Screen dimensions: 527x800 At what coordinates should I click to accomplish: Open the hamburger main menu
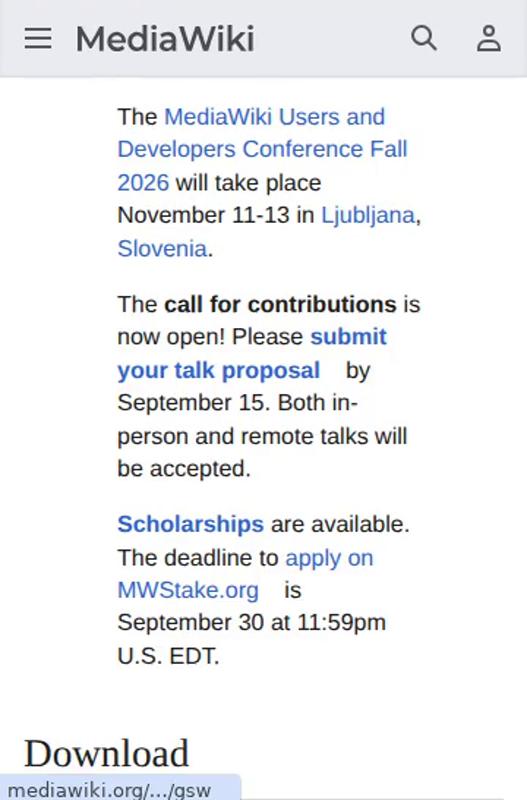click(38, 38)
